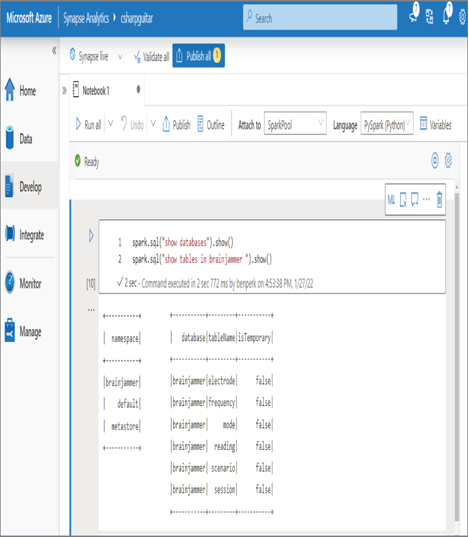Open the notebook Outline
Screen dimensions: 469x537
pos(211,125)
